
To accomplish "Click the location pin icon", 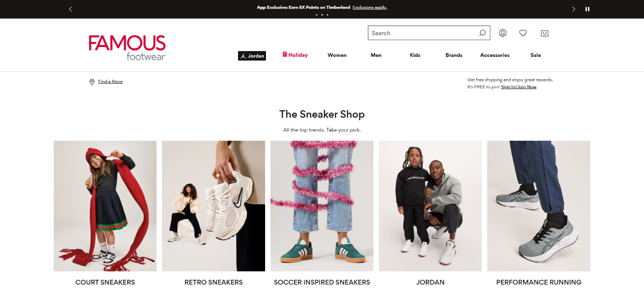I will pyautogui.click(x=92, y=82).
